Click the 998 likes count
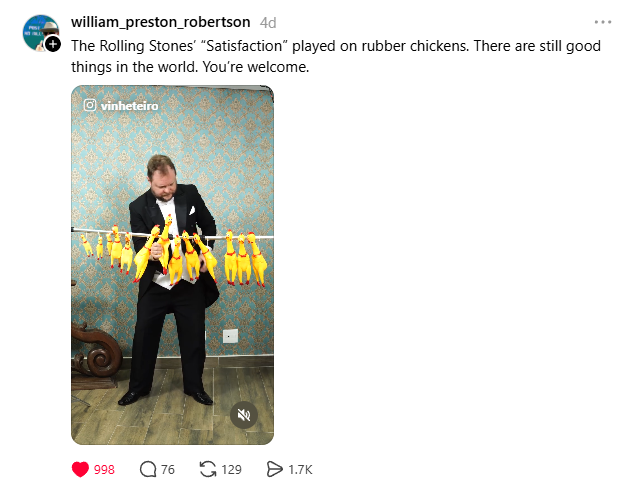The width and height of the screenshot is (627, 492). click(104, 470)
